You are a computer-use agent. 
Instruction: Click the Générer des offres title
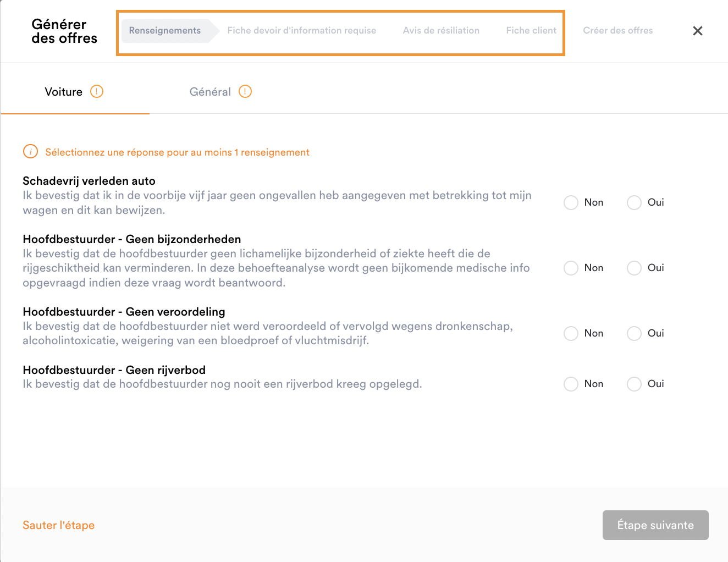(64, 31)
